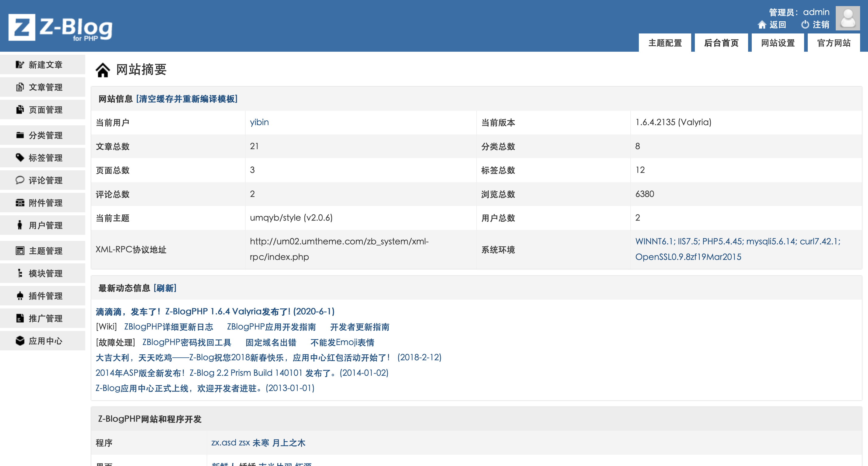The height and width of the screenshot is (466, 868).
Task: Click the home icon beside 返回
Action: click(x=762, y=25)
